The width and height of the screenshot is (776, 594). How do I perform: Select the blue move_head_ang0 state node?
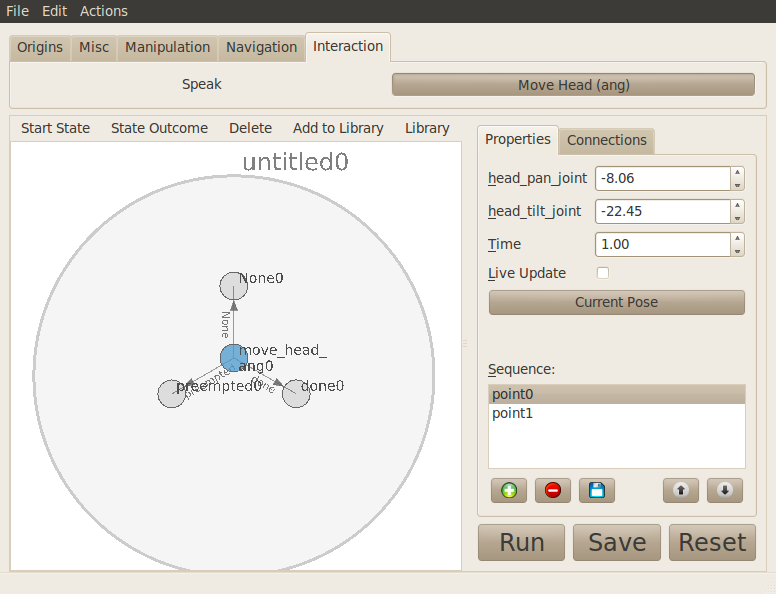234,358
